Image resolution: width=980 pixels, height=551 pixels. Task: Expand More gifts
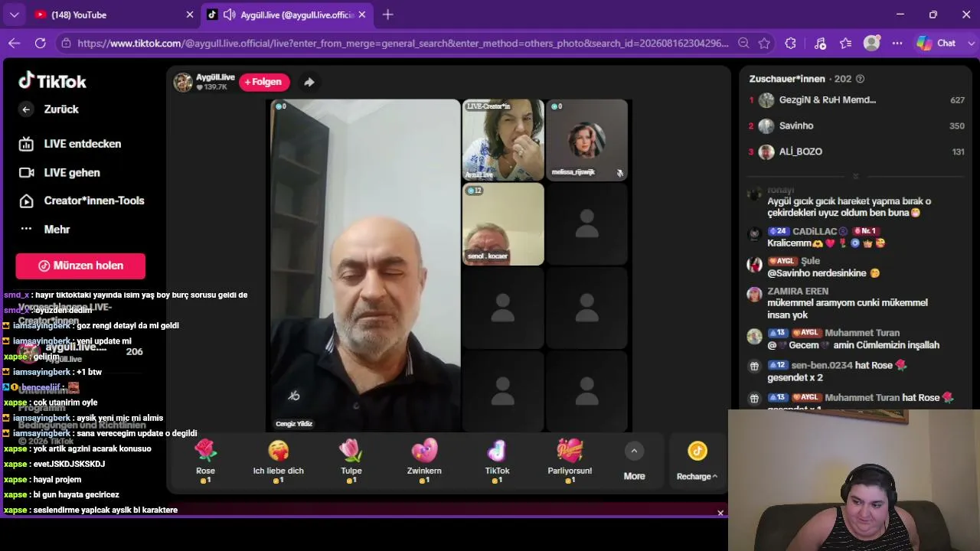pyautogui.click(x=634, y=462)
